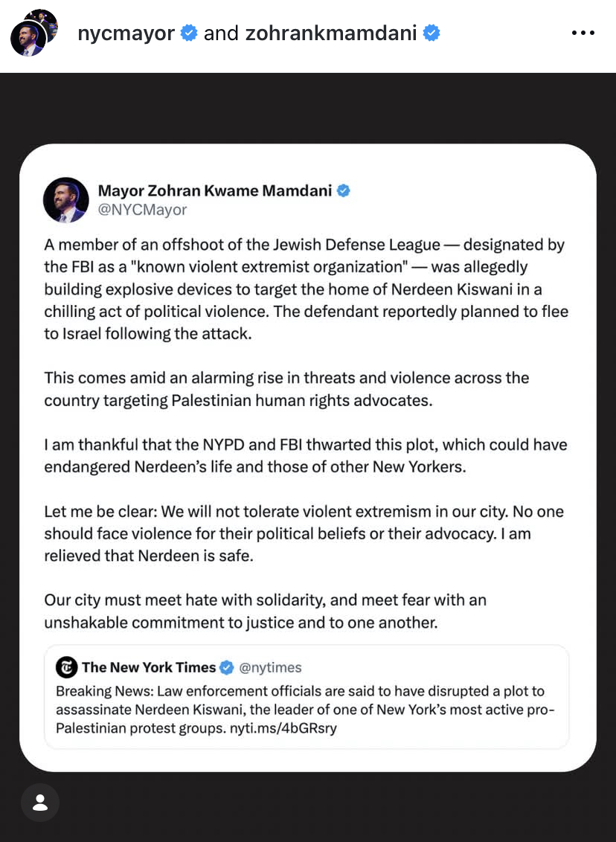
Task: Open the three-dot more options menu
Action: pyautogui.click(x=583, y=33)
